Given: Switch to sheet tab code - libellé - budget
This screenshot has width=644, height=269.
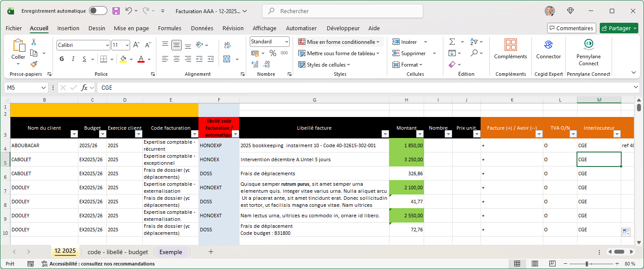Looking at the screenshot, I should click(117, 252).
